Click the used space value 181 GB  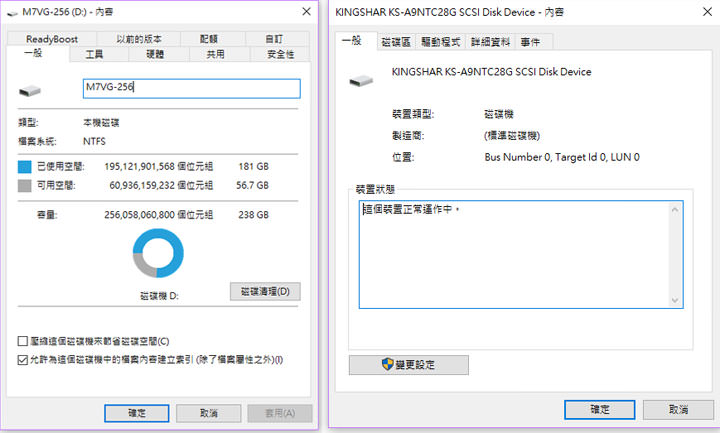[253, 167]
